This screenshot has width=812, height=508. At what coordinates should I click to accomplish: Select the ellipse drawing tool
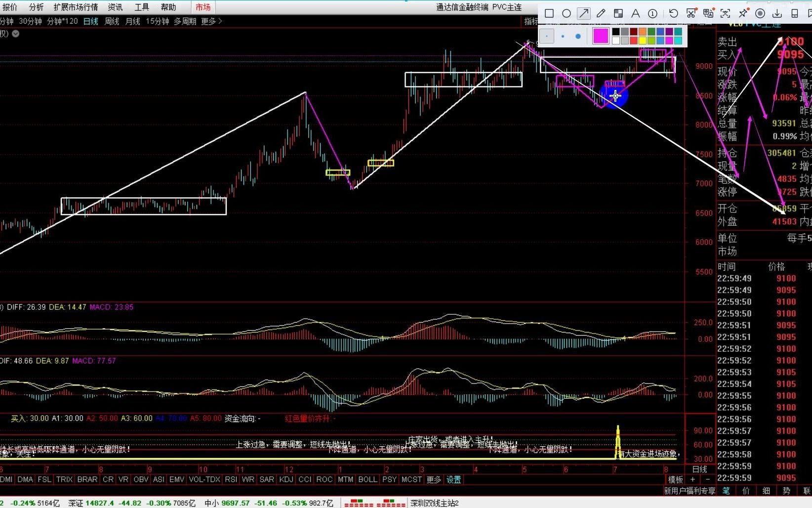567,13
